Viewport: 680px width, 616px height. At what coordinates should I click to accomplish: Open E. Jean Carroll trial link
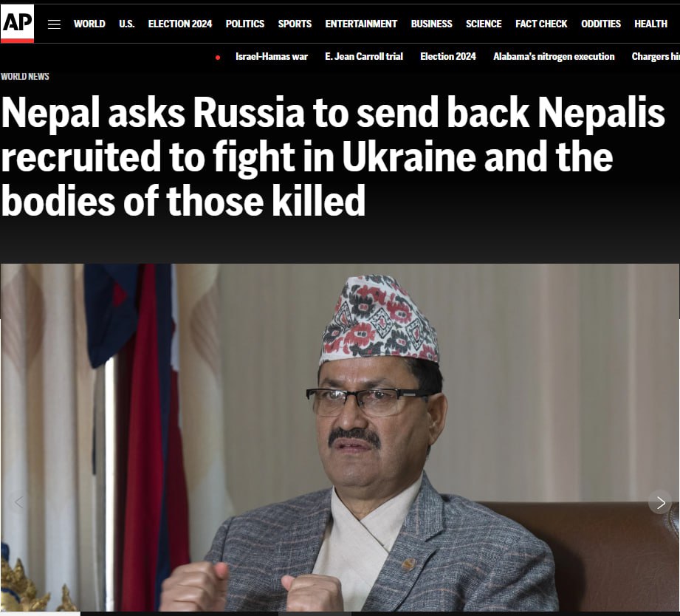click(364, 56)
